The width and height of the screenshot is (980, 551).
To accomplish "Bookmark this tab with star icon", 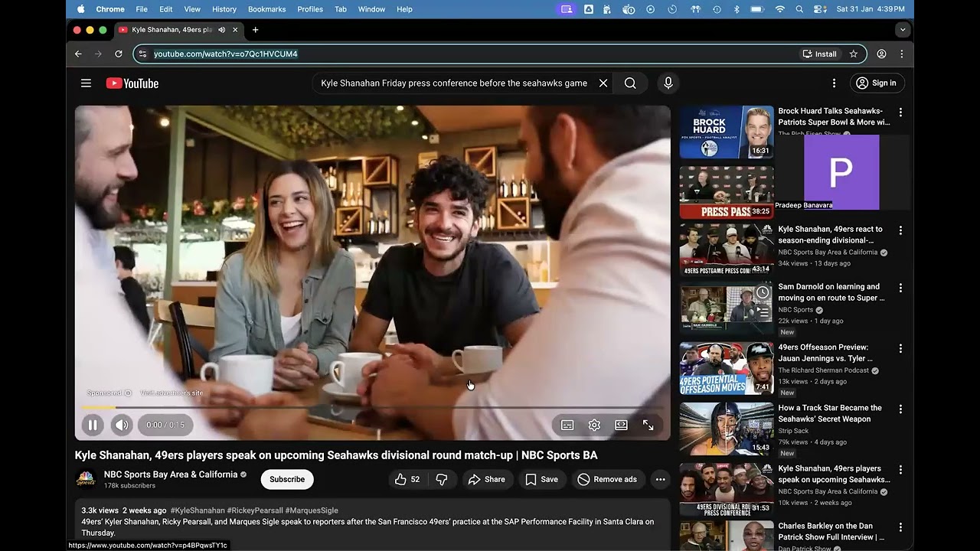I will tap(854, 54).
